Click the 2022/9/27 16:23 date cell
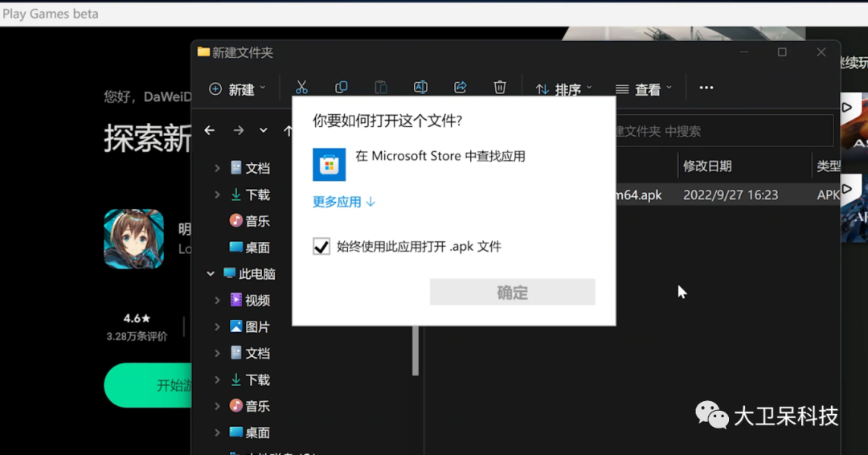Image resolution: width=868 pixels, height=455 pixels. click(x=730, y=195)
